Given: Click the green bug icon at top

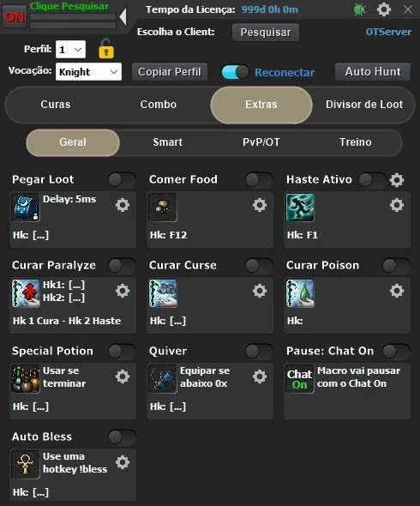Looking at the screenshot, I should pos(359,9).
